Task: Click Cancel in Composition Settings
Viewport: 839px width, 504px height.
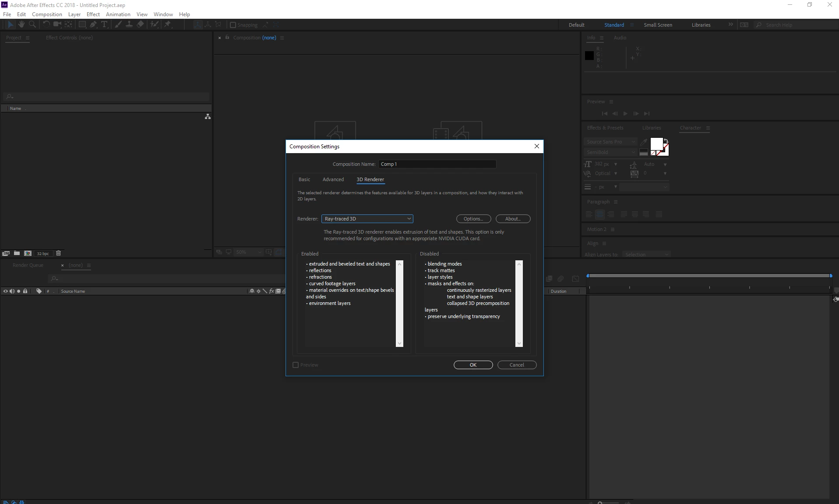Action: [x=517, y=365]
